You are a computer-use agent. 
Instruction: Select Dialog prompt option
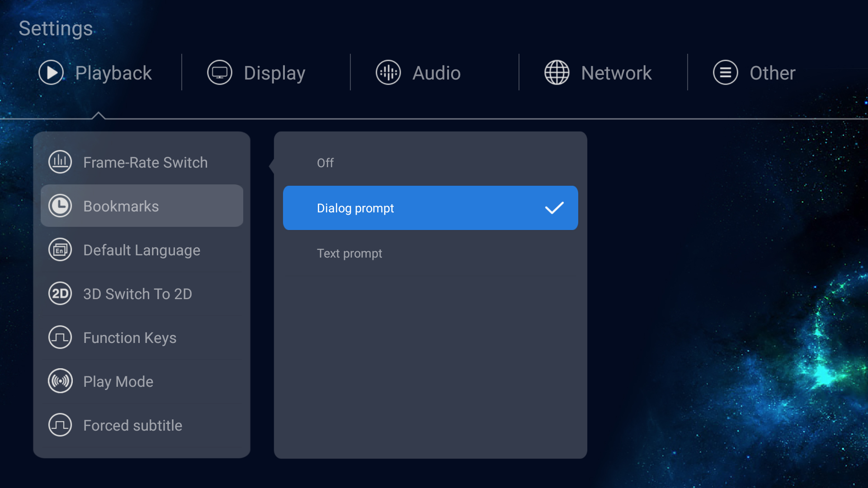pos(430,207)
